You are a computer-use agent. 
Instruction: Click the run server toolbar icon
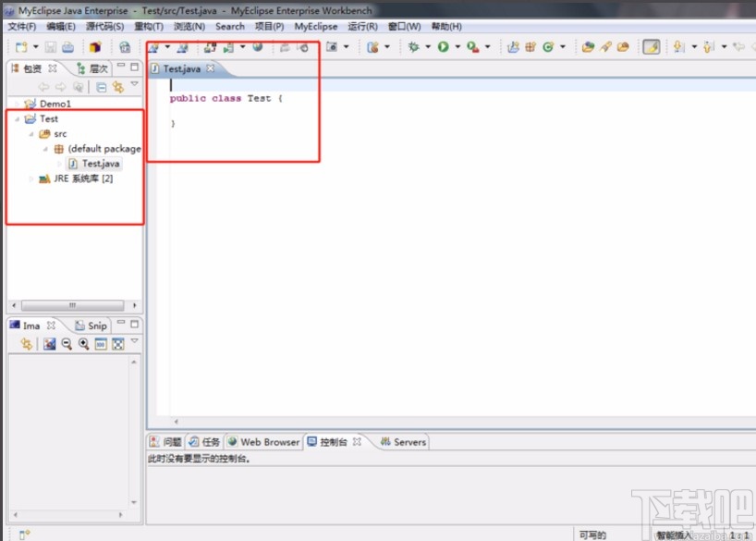click(228, 47)
